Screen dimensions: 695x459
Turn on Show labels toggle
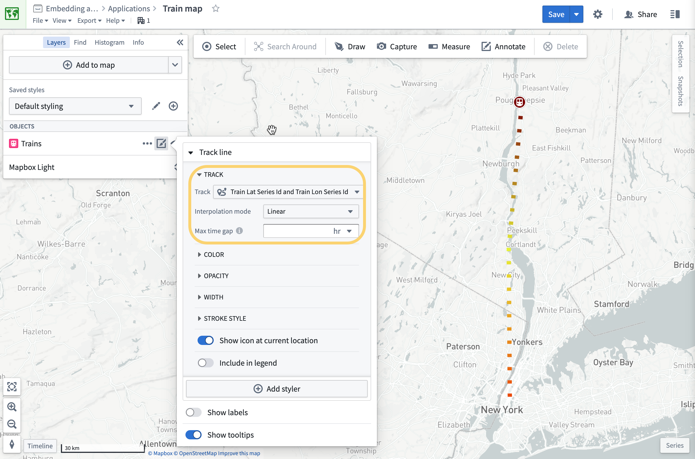point(194,412)
